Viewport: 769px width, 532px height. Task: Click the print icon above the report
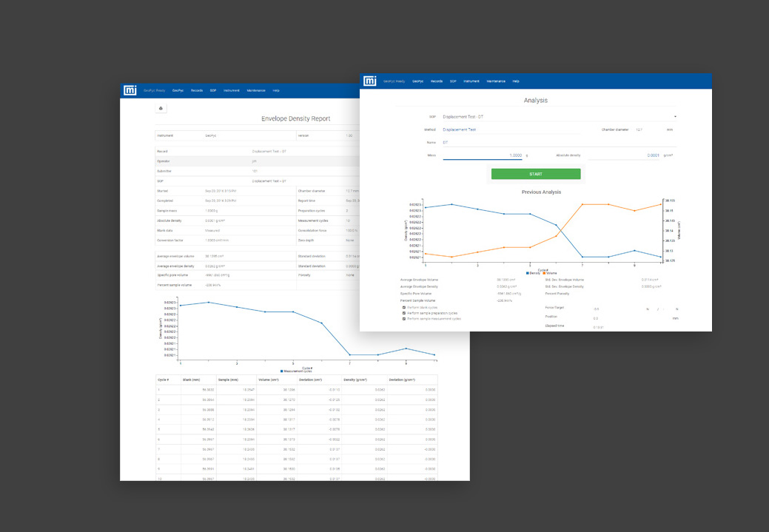click(161, 109)
